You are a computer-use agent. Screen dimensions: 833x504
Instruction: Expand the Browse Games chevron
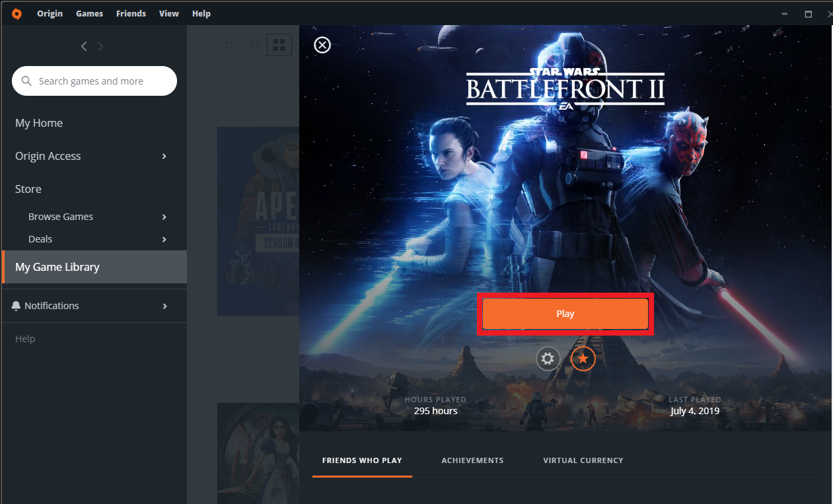click(x=164, y=217)
